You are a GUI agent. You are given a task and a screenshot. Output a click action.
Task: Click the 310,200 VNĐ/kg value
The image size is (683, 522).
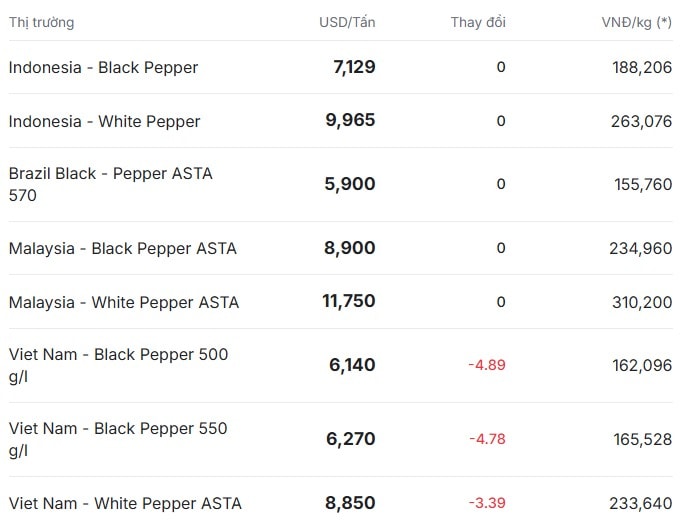tap(642, 302)
